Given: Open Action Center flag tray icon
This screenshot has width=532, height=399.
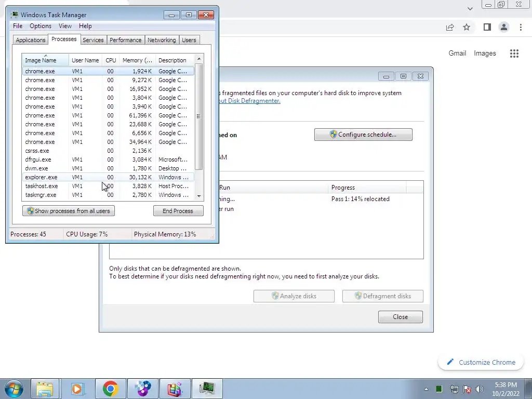Looking at the screenshot, I should pyautogui.click(x=467, y=389).
